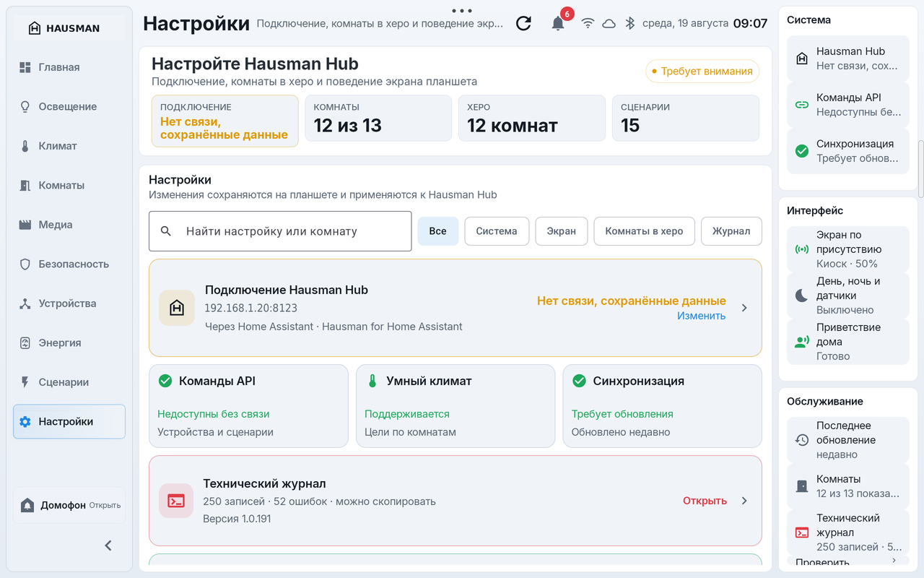This screenshot has width=924, height=578.
Task: Collapse the sidebar with the left chevron
Action: click(108, 545)
